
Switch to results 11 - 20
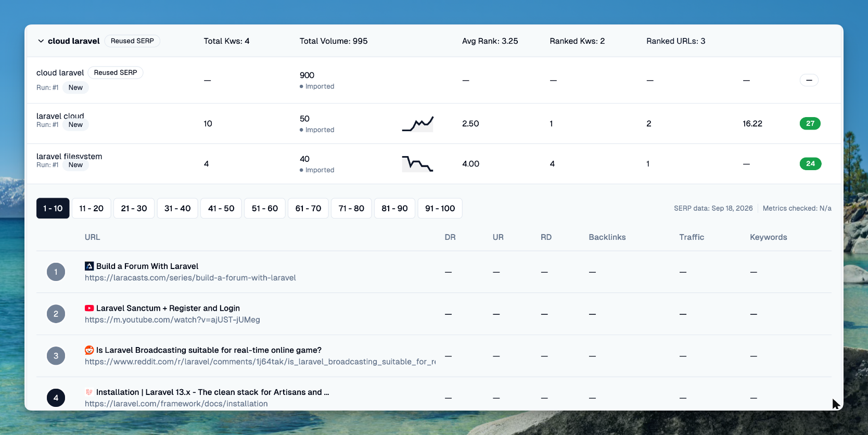click(92, 208)
